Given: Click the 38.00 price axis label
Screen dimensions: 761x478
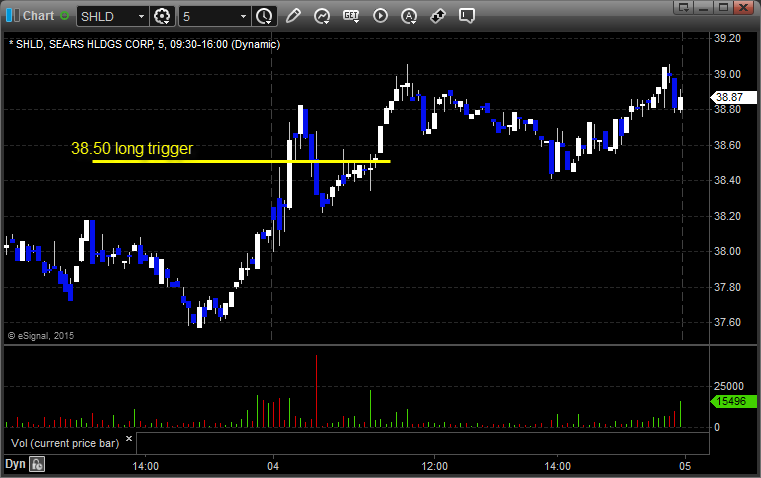Looking at the screenshot, I should [727, 251].
